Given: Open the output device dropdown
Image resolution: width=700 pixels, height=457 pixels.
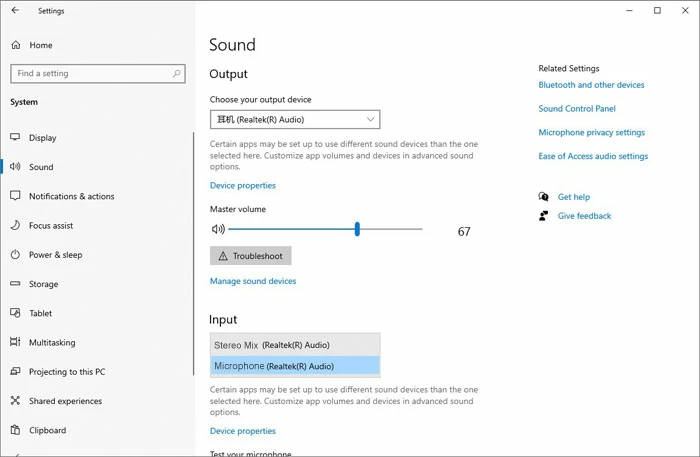Looking at the screenshot, I should (x=295, y=120).
